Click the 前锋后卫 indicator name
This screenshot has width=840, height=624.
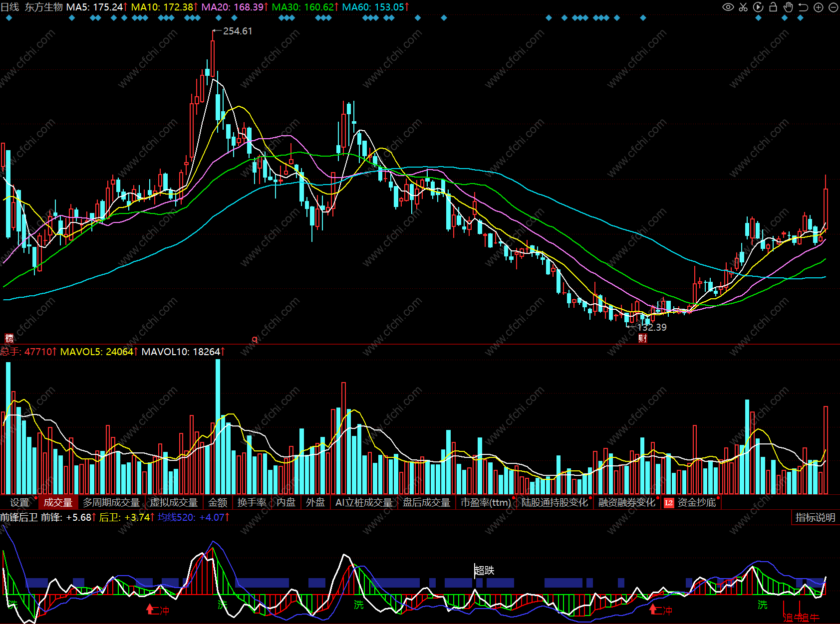[19, 517]
